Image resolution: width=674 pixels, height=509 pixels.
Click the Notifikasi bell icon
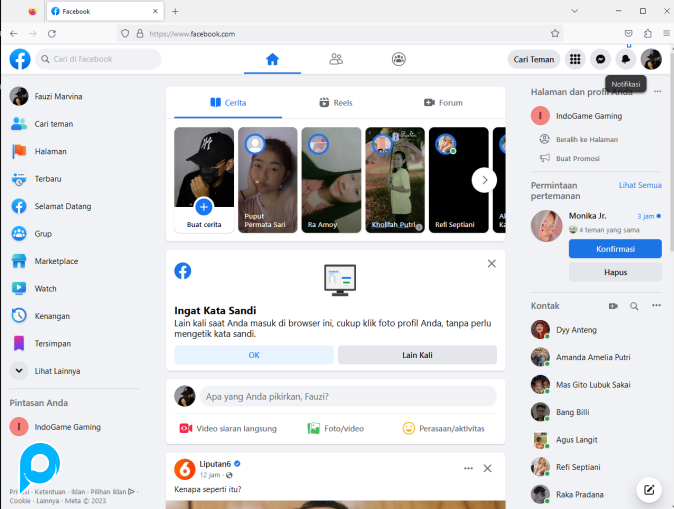click(x=626, y=59)
